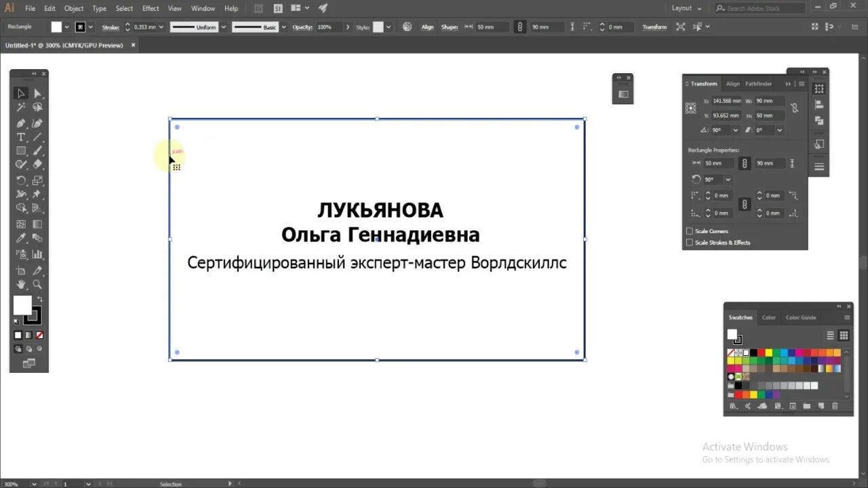
Task: Switch to the Pathfinder tab
Action: (x=759, y=84)
